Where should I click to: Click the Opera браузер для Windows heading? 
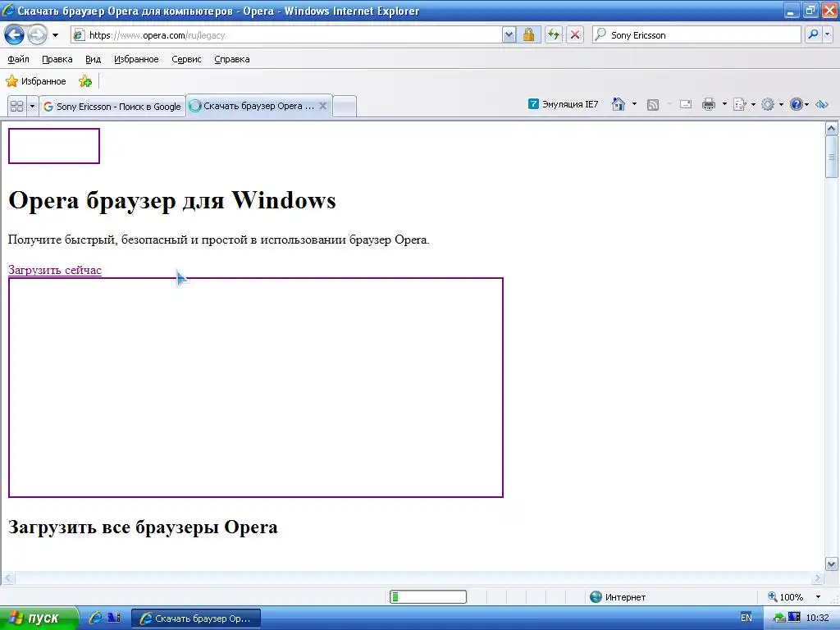click(x=172, y=200)
